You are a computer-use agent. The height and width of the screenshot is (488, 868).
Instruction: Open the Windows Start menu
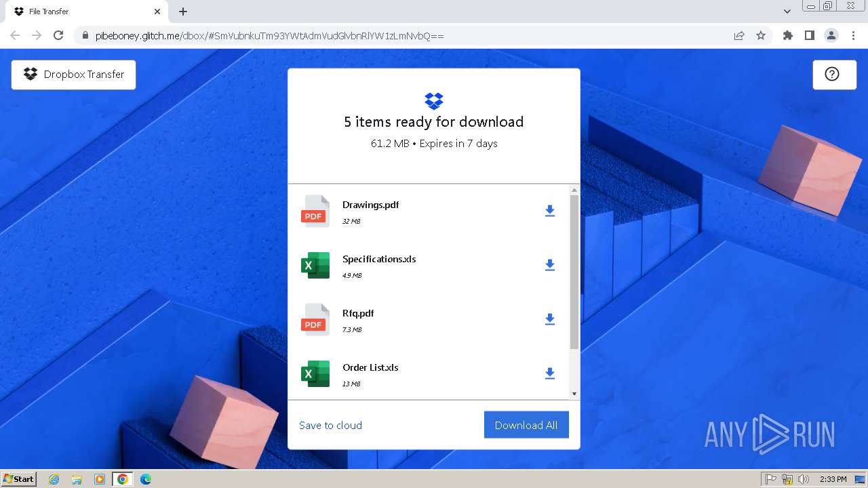click(19, 479)
